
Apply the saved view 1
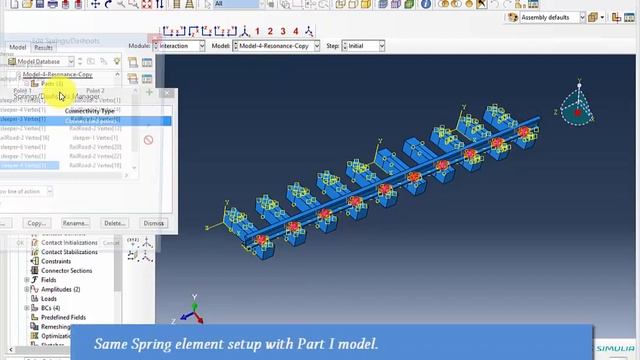(x=257, y=31)
